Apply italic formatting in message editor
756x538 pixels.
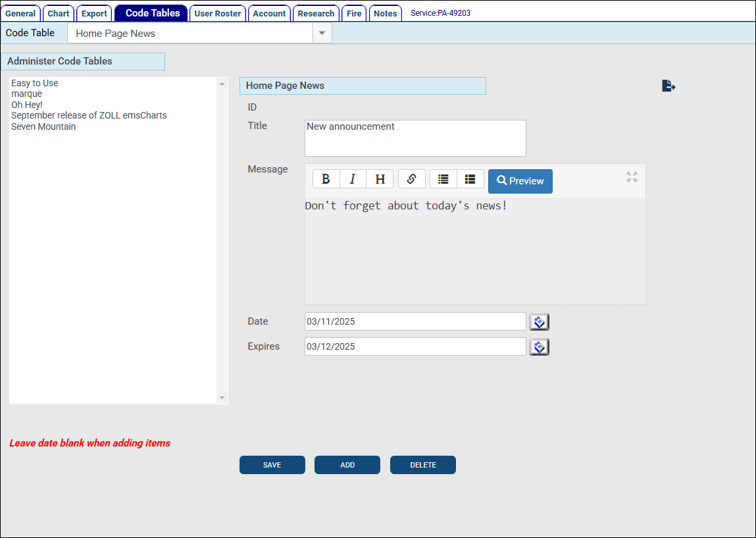point(353,179)
